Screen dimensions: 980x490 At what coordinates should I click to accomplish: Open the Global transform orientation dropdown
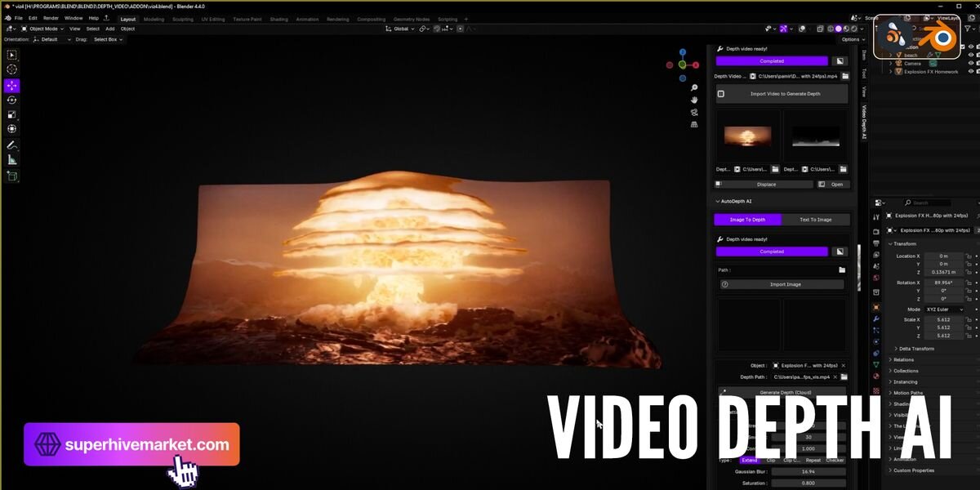tap(400, 29)
